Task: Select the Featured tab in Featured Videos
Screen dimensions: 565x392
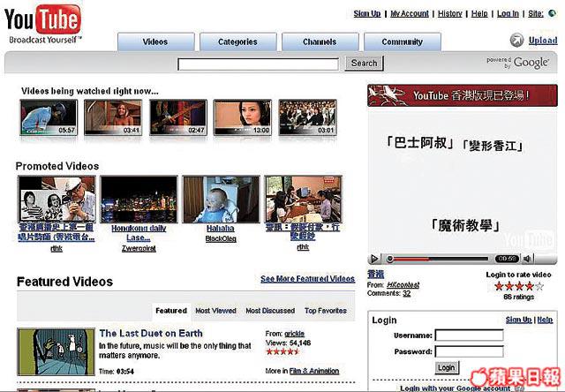Action: click(x=171, y=311)
